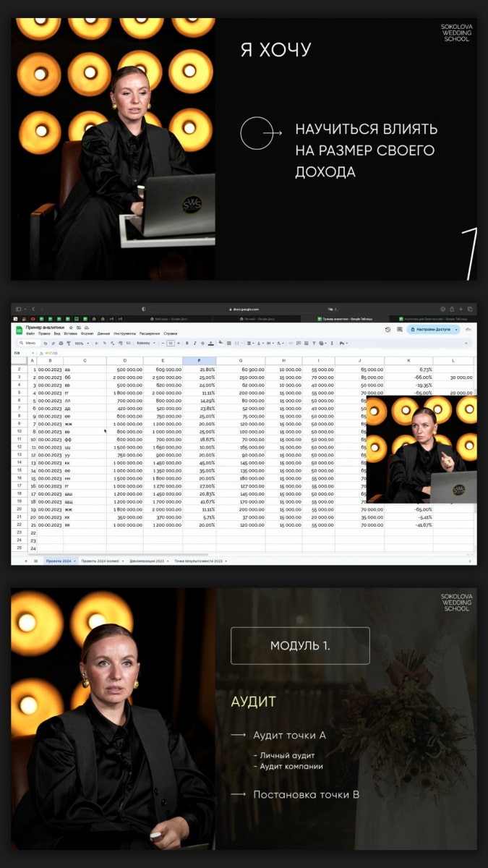488x868 pixels.
Task: Open the comments icon near share button
Action: (x=399, y=329)
